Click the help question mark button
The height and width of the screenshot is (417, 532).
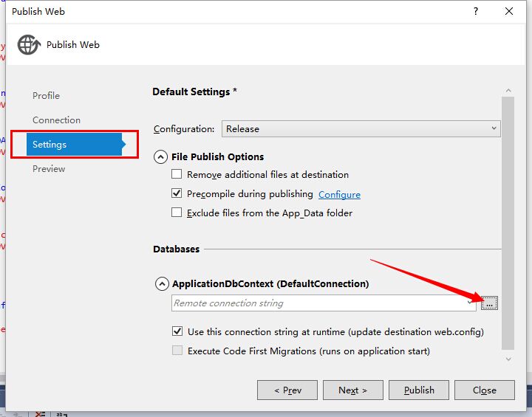(474, 11)
